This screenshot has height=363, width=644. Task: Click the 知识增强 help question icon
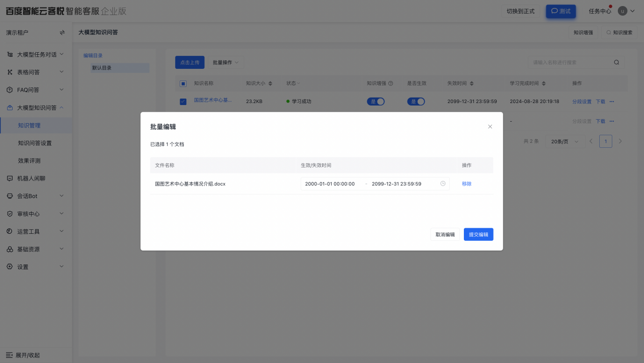390,83
